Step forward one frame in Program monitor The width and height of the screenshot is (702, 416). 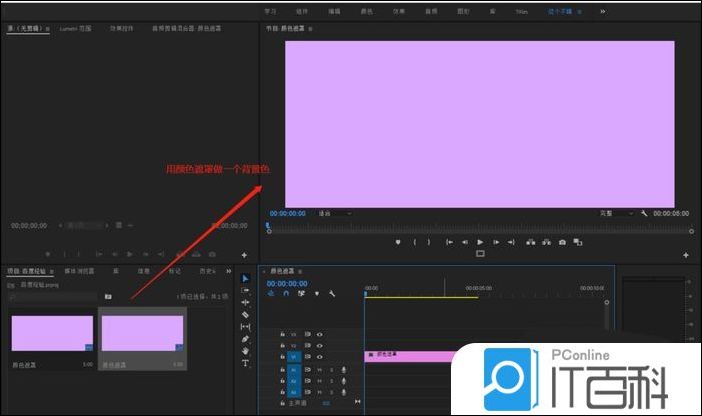tap(496, 242)
